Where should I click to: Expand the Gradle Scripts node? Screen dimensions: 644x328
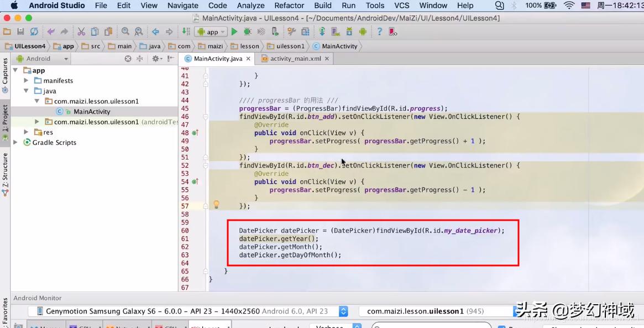pyautogui.click(x=16, y=143)
